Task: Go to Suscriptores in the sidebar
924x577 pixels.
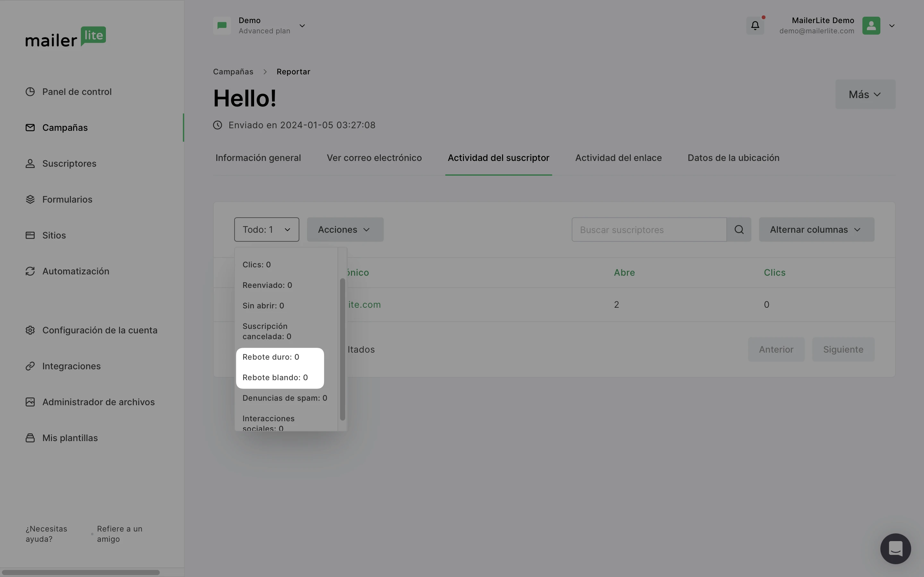Action: point(69,163)
